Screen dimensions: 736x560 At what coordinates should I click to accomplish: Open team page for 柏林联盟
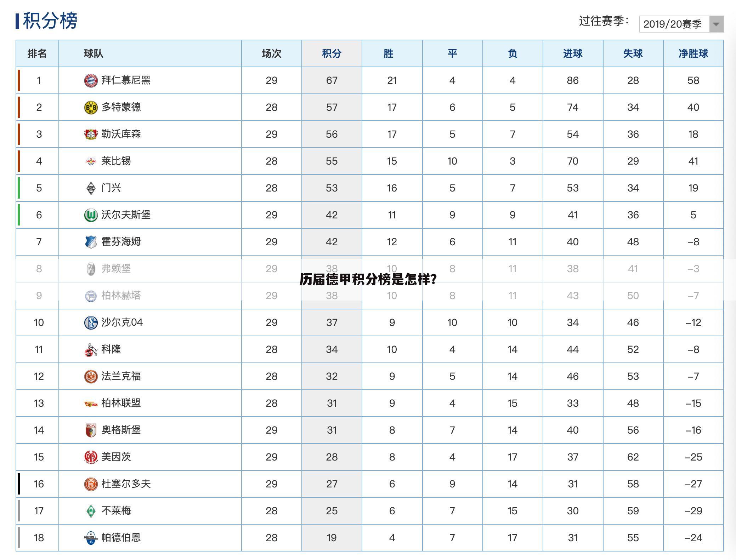(121, 403)
